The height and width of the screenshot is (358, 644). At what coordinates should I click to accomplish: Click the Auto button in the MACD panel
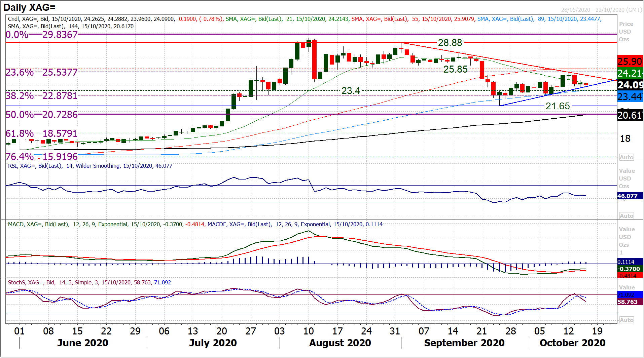(x=626, y=275)
